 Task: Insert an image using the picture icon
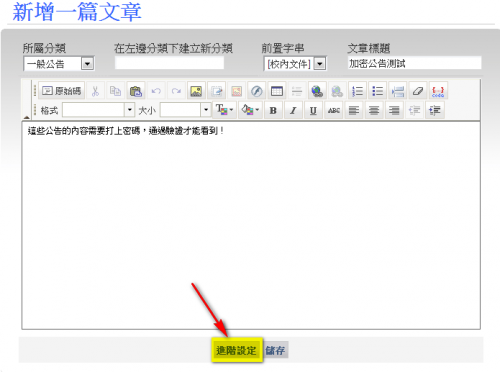point(196,91)
